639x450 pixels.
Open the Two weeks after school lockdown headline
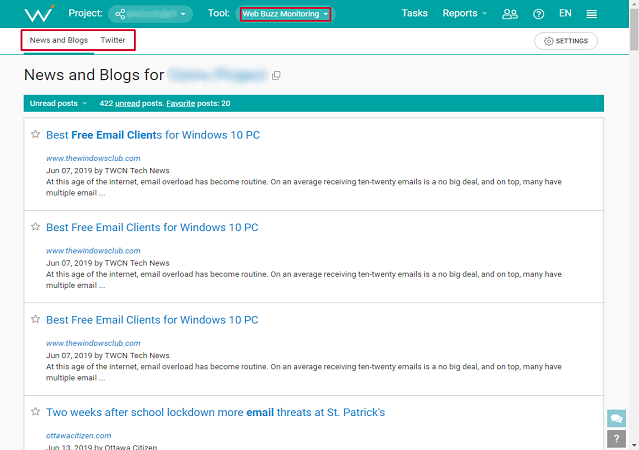point(215,412)
